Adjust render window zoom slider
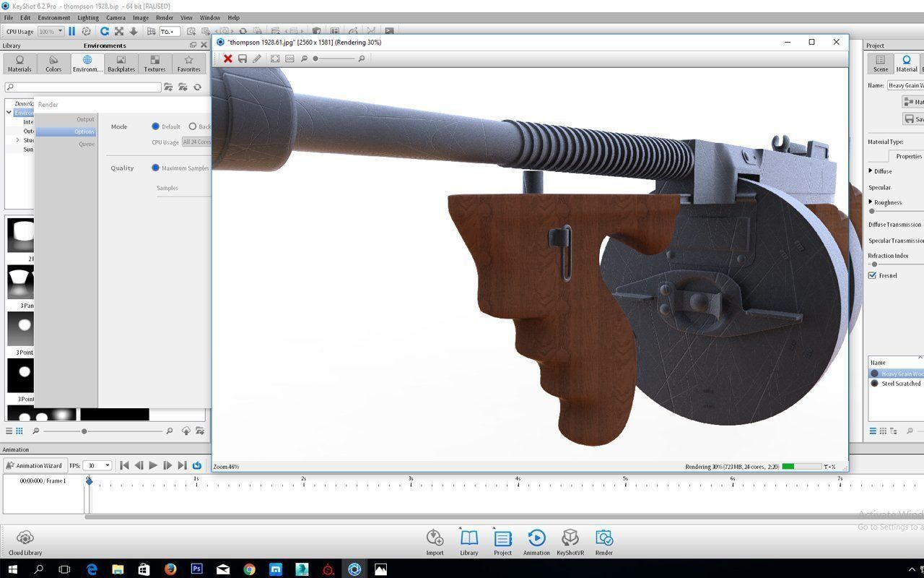 point(315,59)
